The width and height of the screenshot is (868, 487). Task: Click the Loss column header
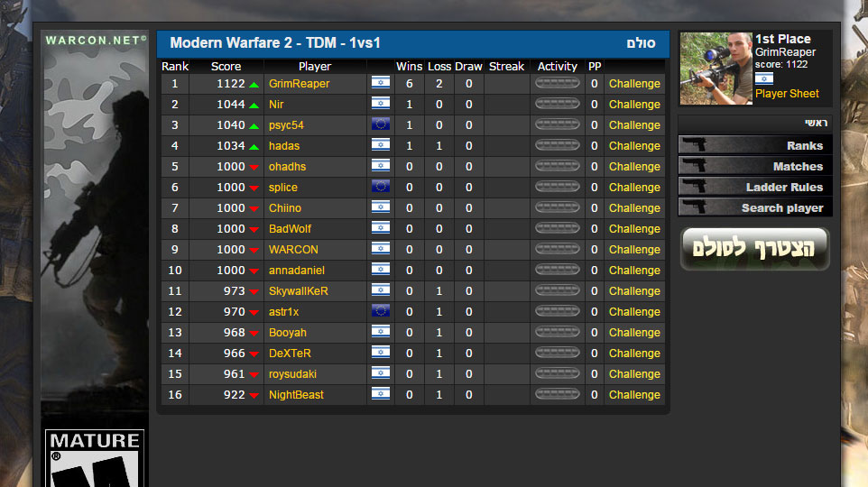click(x=439, y=67)
